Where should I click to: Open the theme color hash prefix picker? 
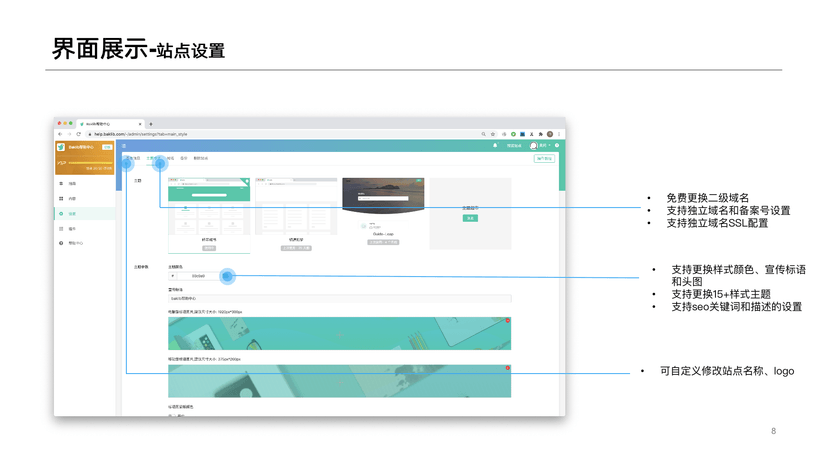pyautogui.click(x=172, y=276)
